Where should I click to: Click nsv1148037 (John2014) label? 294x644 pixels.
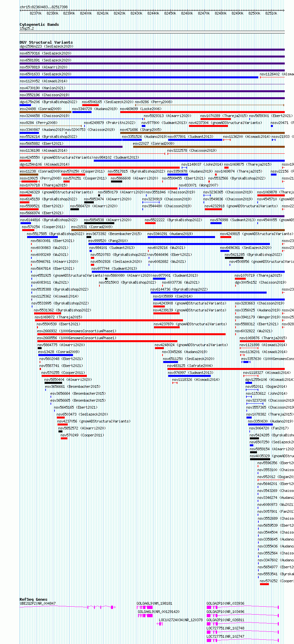pos(202,164)
